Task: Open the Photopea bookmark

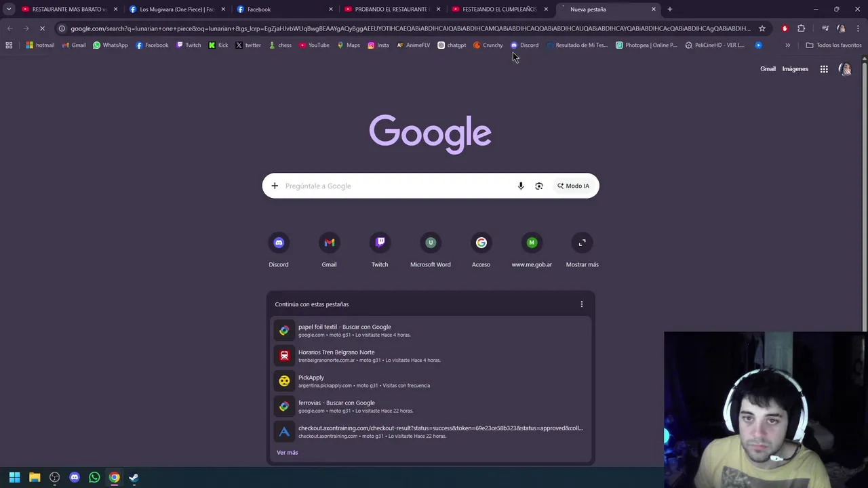Action: tap(646, 45)
